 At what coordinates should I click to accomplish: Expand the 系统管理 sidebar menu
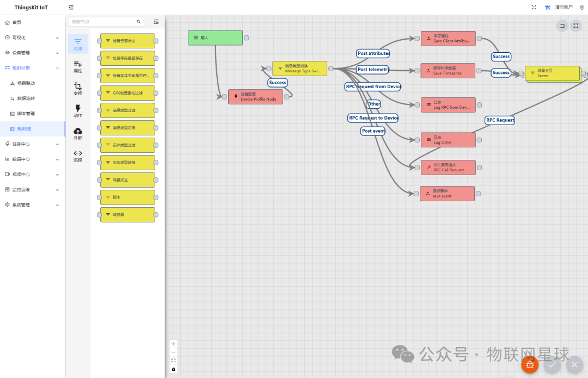pyautogui.click(x=33, y=205)
